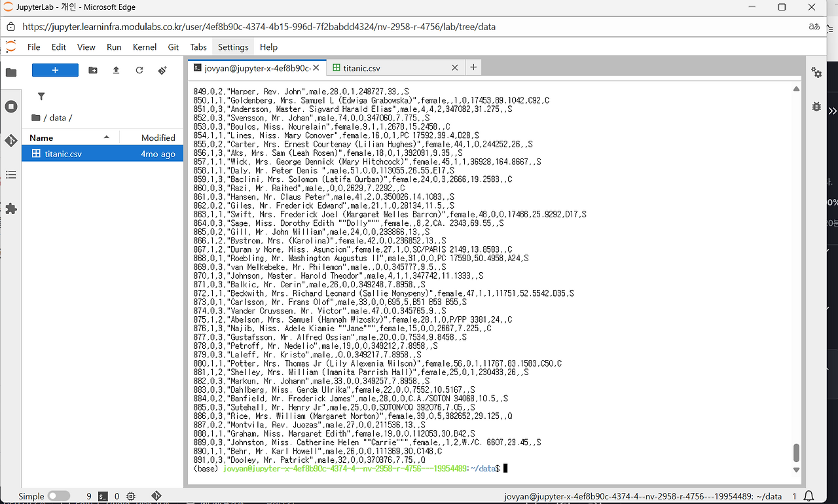
Task: Sort files by Modified column header
Action: pos(151,137)
